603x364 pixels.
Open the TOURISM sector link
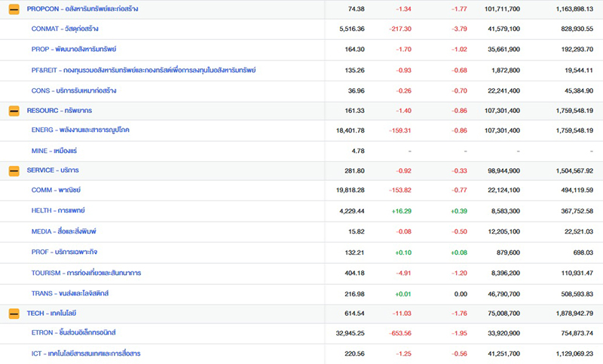[x=87, y=272]
